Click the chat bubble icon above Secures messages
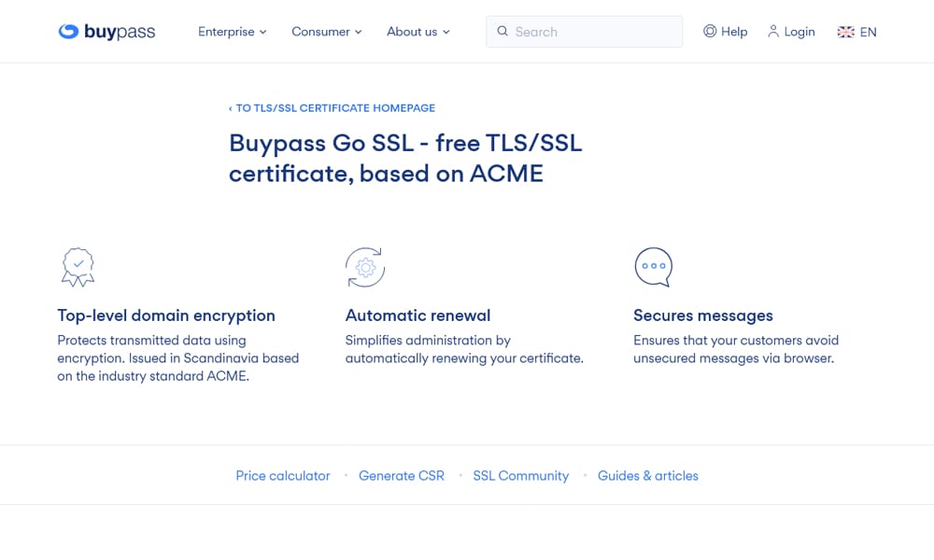Screen dimensions: 934x560 [x=653, y=267]
